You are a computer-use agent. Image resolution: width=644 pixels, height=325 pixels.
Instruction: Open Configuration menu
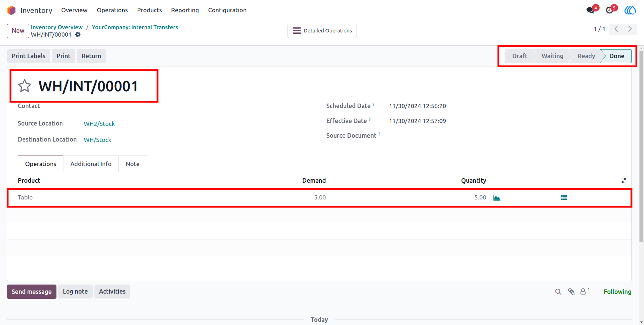pos(227,10)
